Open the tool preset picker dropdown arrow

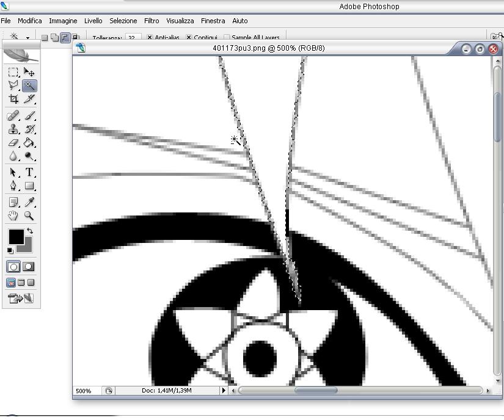[x=27, y=38]
